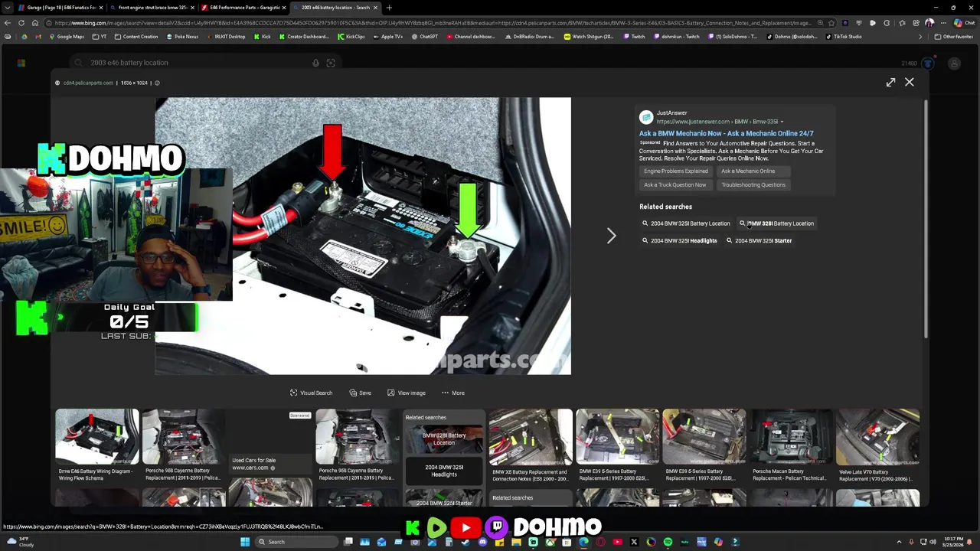Add this page to favorites with the star
Viewport: 980px width, 551px height.
click(831, 23)
